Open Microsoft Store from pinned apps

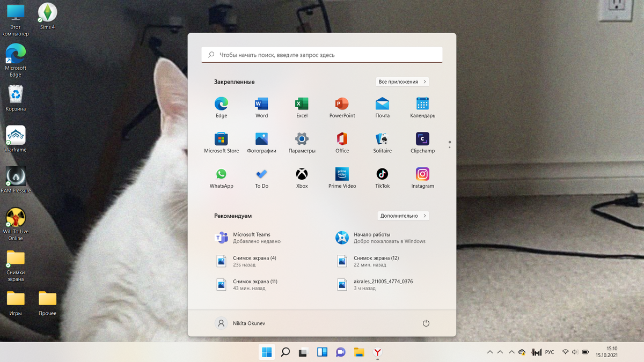pyautogui.click(x=221, y=143)
